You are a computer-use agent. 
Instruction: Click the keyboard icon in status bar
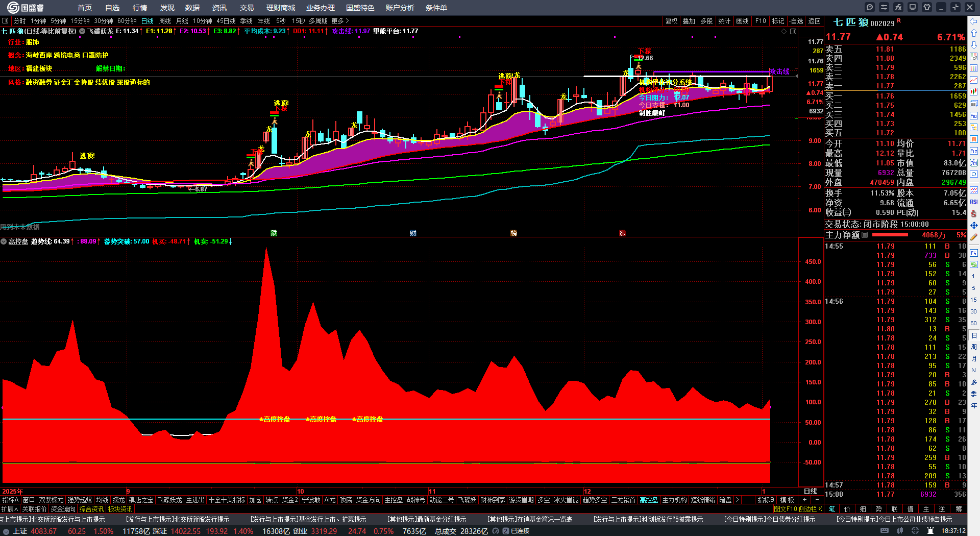pyautogui.click(x=885, y=531)
